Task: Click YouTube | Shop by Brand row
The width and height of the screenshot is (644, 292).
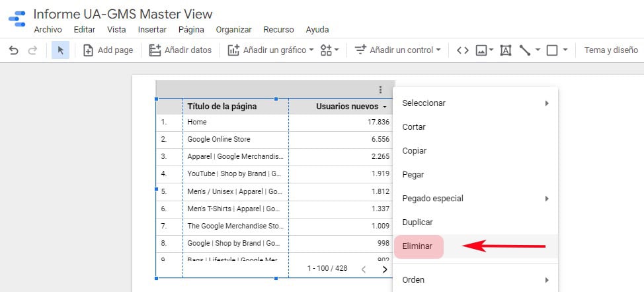Action: [x=274, y=174]
